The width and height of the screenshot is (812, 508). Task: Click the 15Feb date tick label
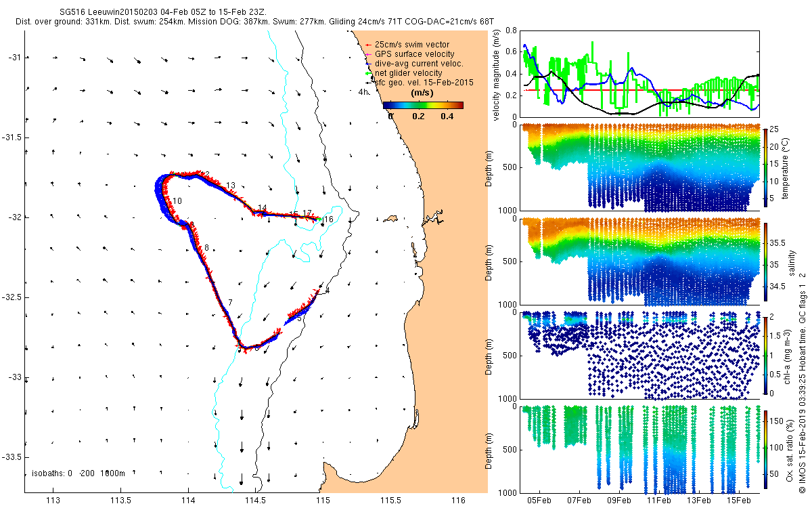click(x=738, y=501)
